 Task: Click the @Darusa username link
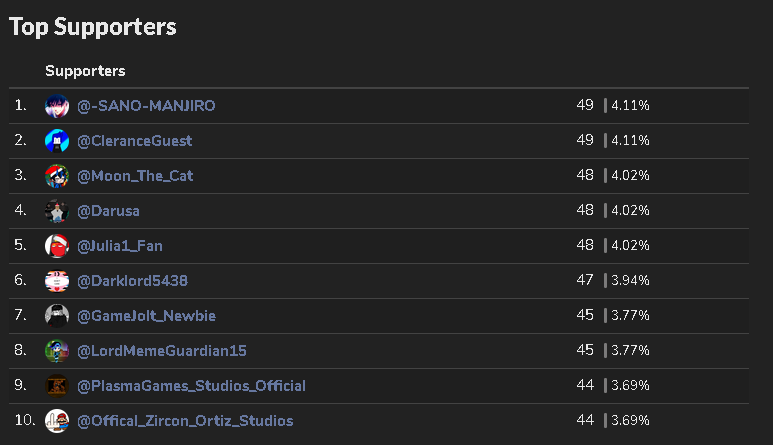tap(111, 211)
